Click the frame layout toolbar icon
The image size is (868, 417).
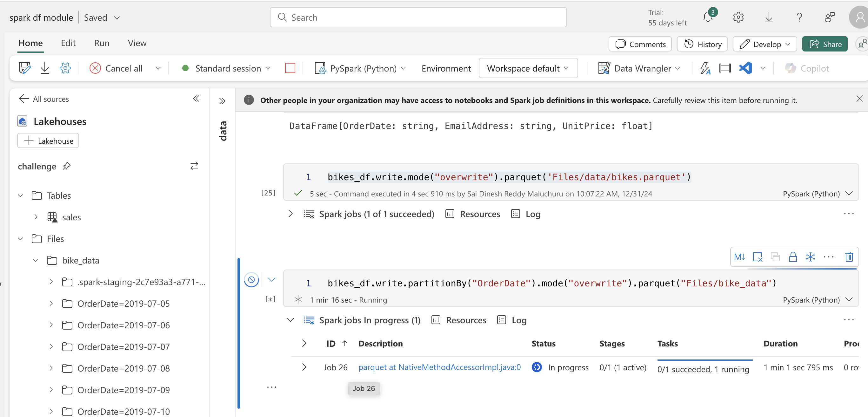725,68
